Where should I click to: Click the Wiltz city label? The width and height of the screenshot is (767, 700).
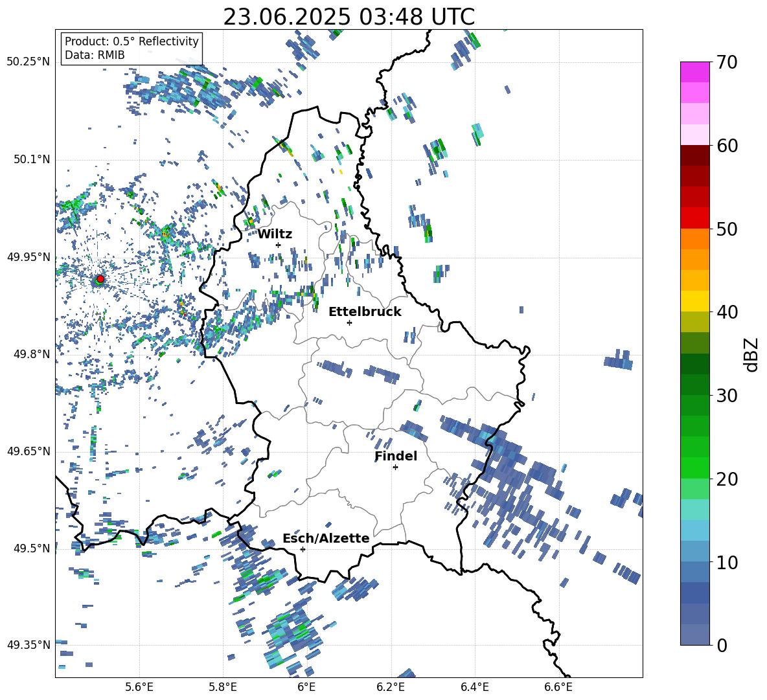coord(275,234)
